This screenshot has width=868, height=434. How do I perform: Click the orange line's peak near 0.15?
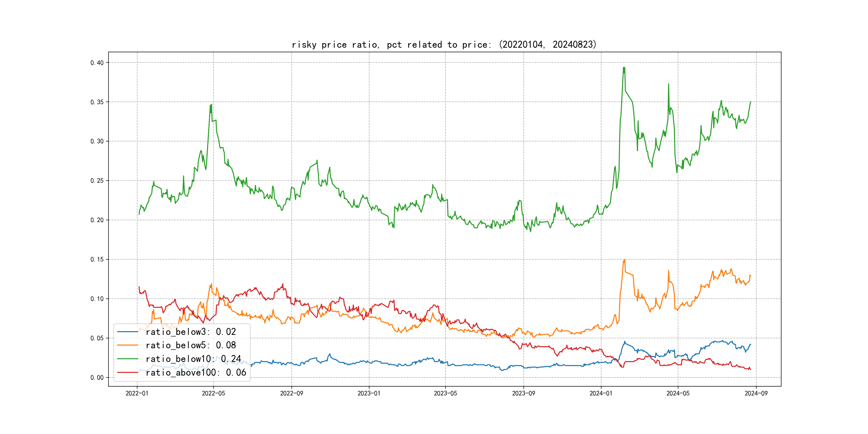[624, 260]
